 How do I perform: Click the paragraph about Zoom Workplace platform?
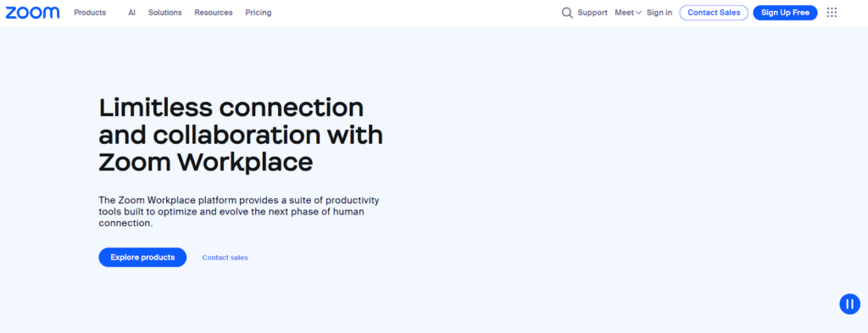click(239, 211)
